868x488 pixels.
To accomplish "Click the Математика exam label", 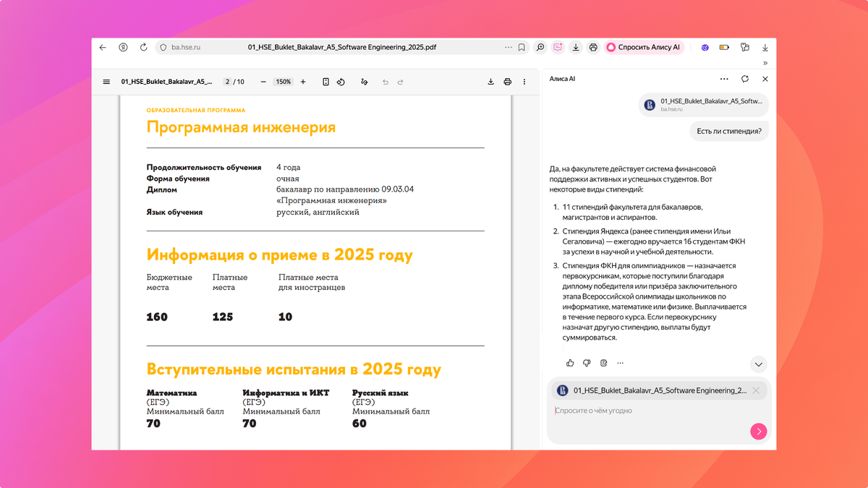I will click(x=171, y=393).
